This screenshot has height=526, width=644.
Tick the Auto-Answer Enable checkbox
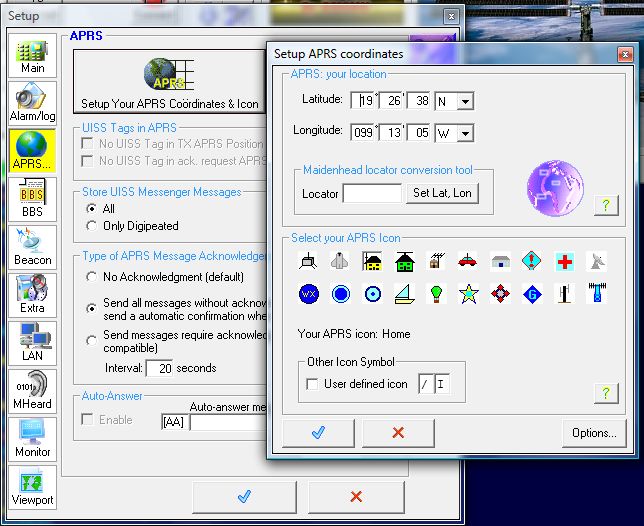click(x=87, y=420)
